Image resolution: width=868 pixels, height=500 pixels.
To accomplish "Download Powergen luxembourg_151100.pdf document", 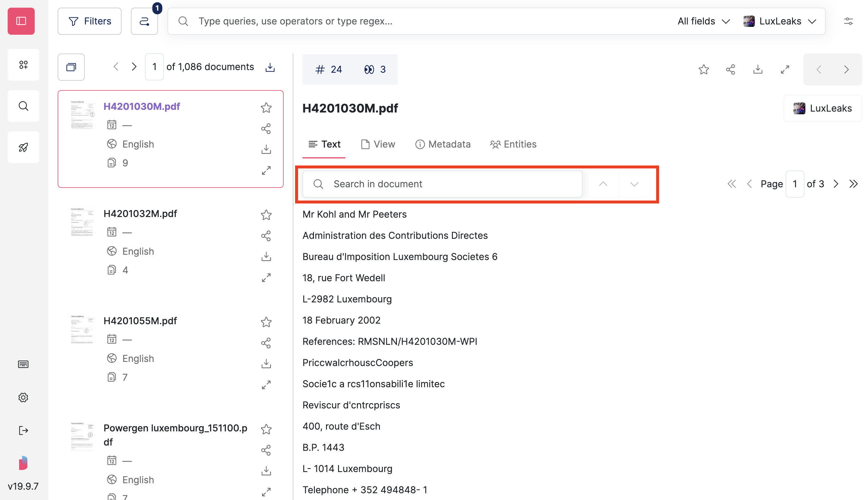I will (266, 471).
